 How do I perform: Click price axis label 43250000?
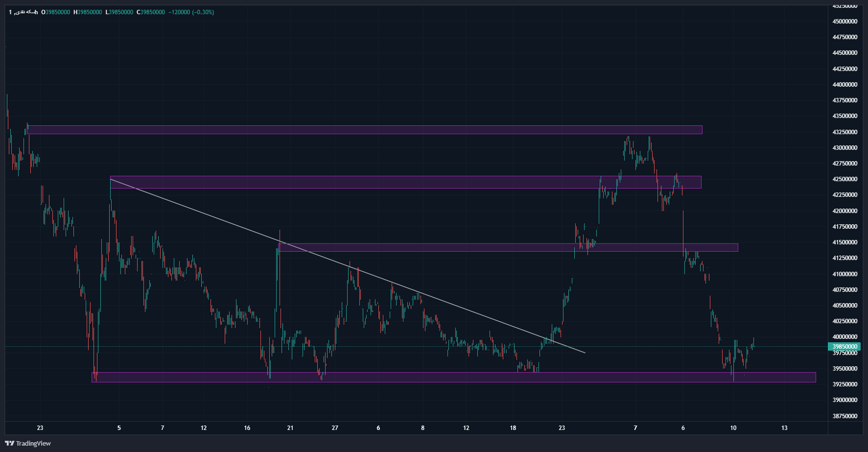[x=845, y=132]
